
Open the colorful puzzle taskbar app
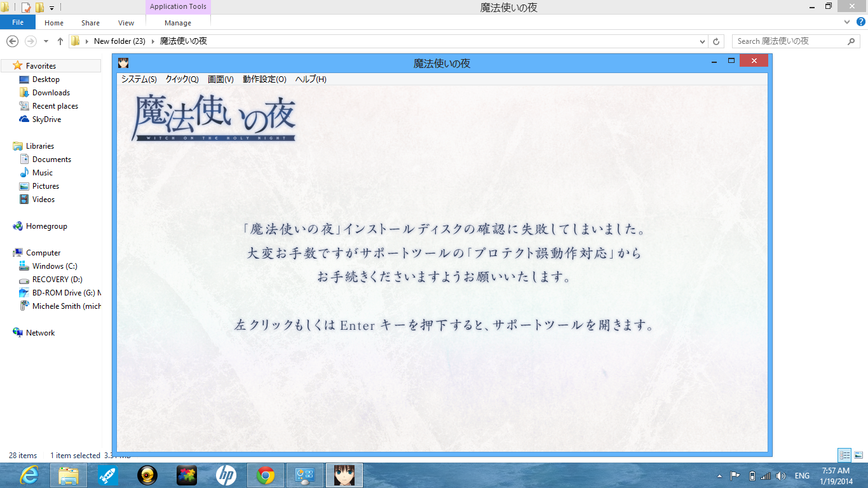[187, 475]
